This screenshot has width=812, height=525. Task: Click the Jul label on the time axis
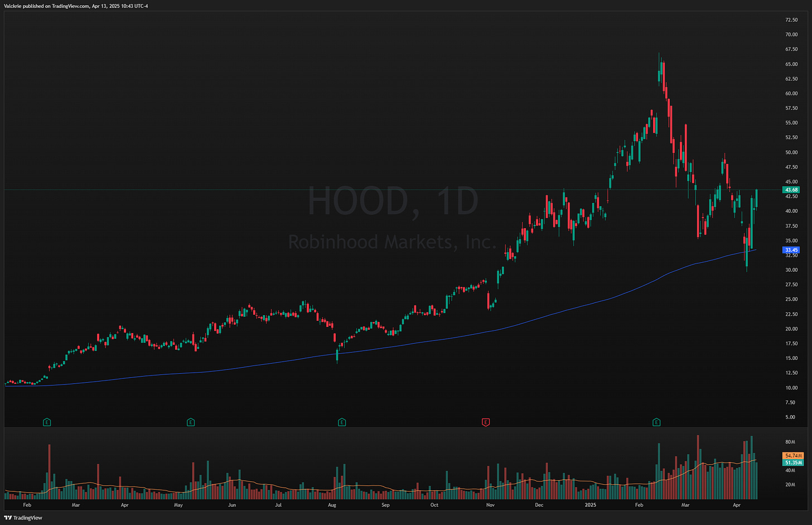pos(278,505)
